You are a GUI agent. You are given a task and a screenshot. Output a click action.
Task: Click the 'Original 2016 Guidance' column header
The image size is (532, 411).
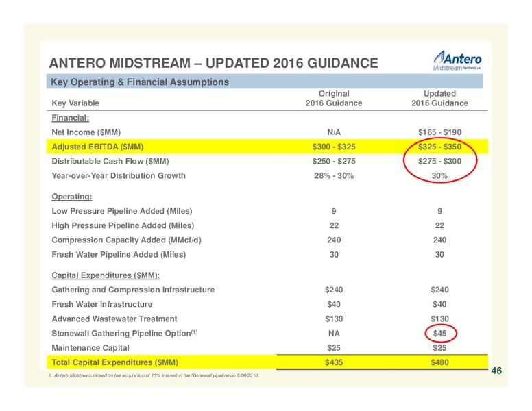coord(334,99)
